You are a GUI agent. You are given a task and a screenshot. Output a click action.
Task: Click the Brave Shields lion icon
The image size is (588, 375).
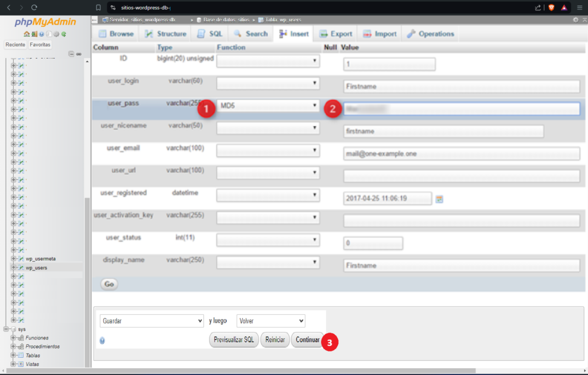coord(551,7)
